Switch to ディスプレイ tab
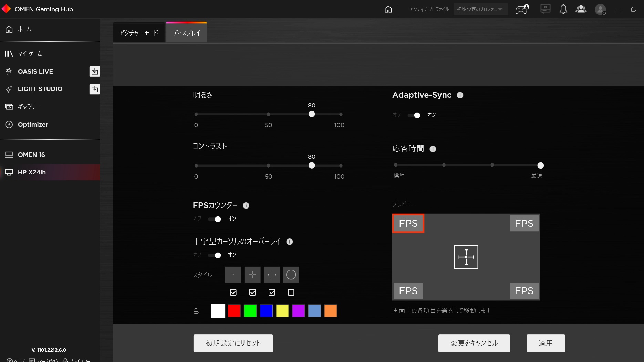The image size is (644, 362). pyautogui.click(x=186, y=33)
